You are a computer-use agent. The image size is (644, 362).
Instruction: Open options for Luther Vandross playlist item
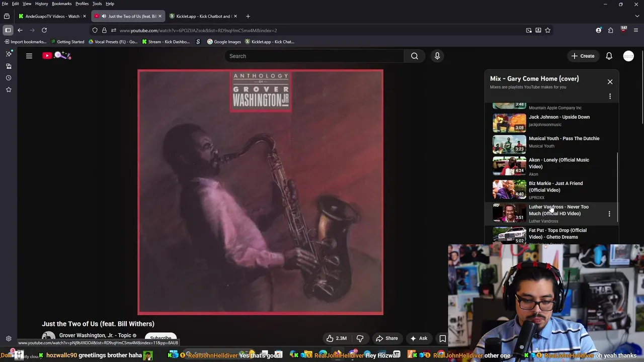point(609,214)
